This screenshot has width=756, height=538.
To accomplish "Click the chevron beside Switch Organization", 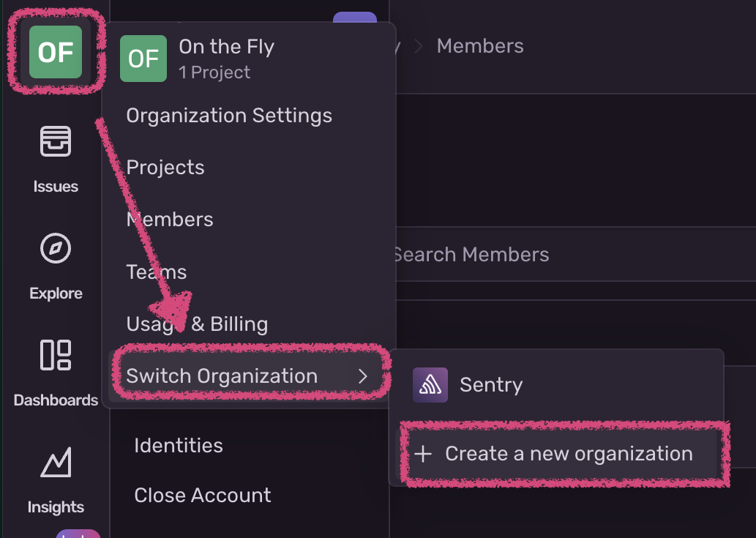I will coord(362,376).
